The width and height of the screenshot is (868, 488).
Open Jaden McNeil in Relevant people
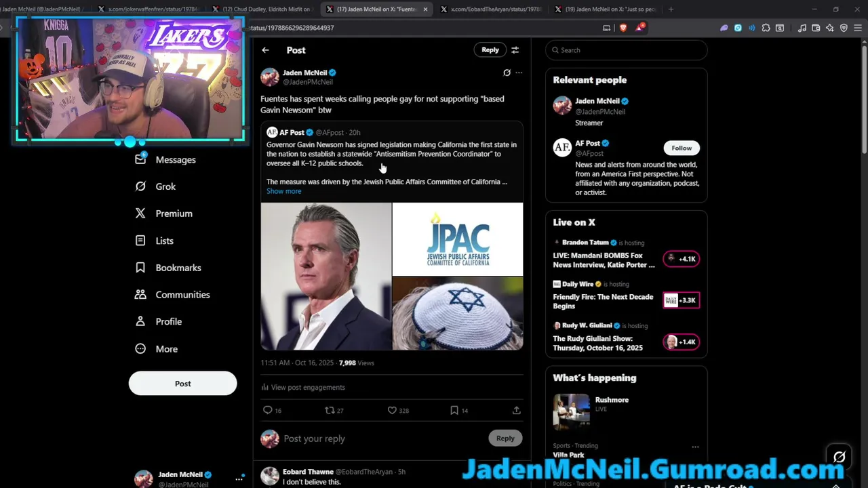[597, 101]
